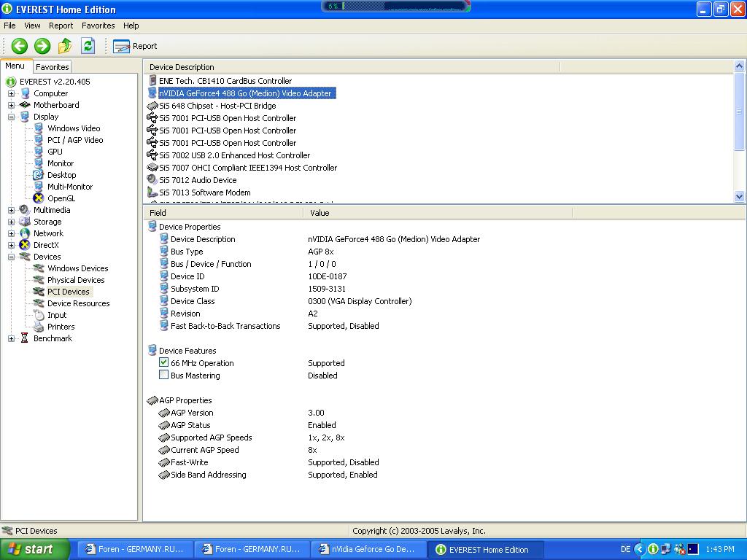Screen dimensions: 747x560
Task: Click the Network tree node icon
Action: (x=24, y=234)
